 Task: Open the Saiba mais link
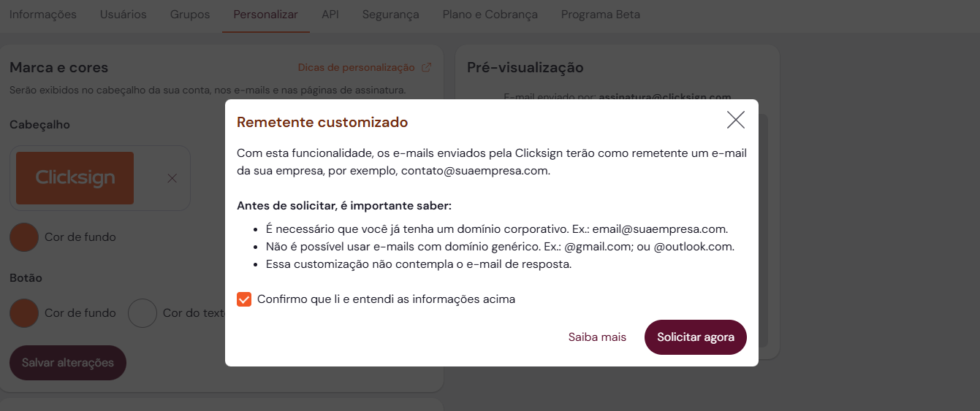click(x=597, y=337)
